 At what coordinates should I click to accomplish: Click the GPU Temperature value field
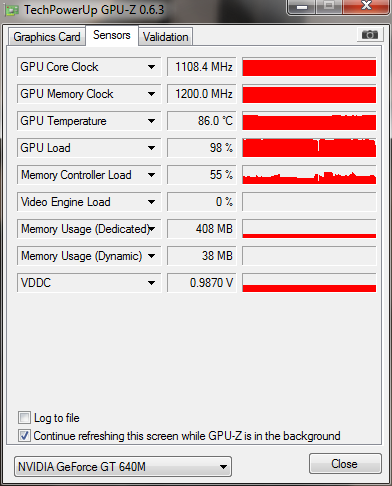click(201, 121)
